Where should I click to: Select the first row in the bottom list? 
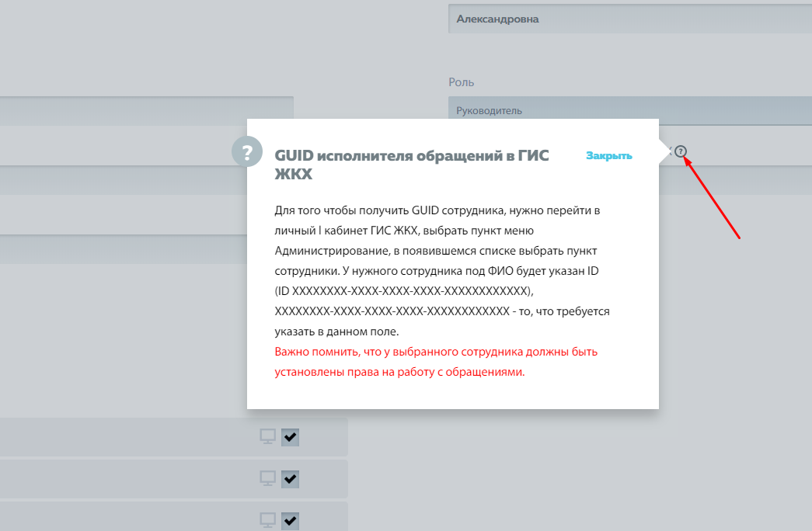124,437
